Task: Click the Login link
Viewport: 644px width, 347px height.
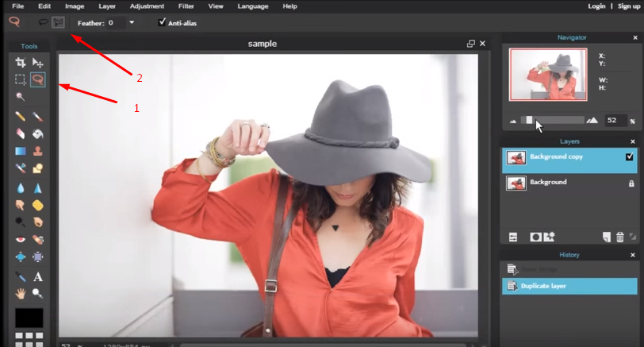Action: tap(596, 6)
